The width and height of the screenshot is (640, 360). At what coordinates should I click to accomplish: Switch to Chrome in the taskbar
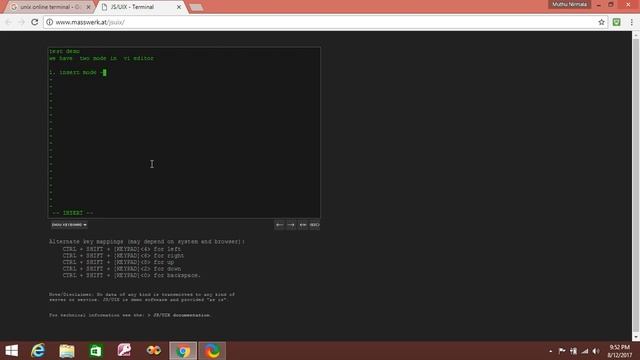click(x=183, y=351)
